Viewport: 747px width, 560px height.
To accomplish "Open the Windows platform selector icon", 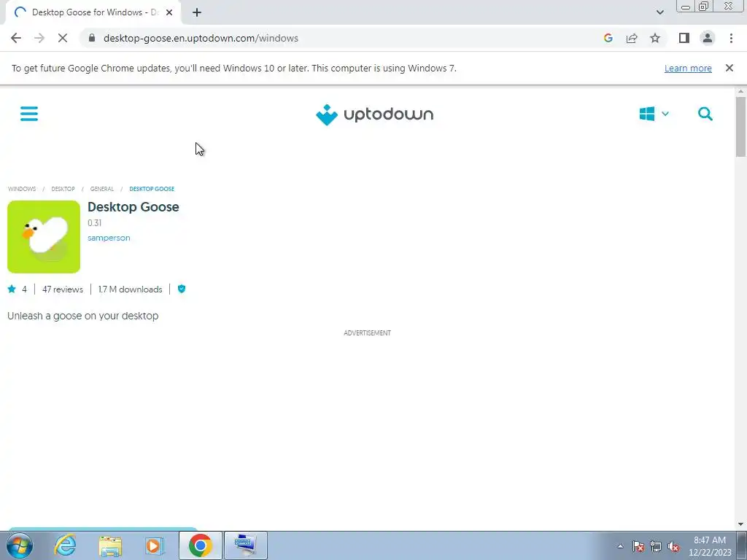I will (x=646, y=114).
